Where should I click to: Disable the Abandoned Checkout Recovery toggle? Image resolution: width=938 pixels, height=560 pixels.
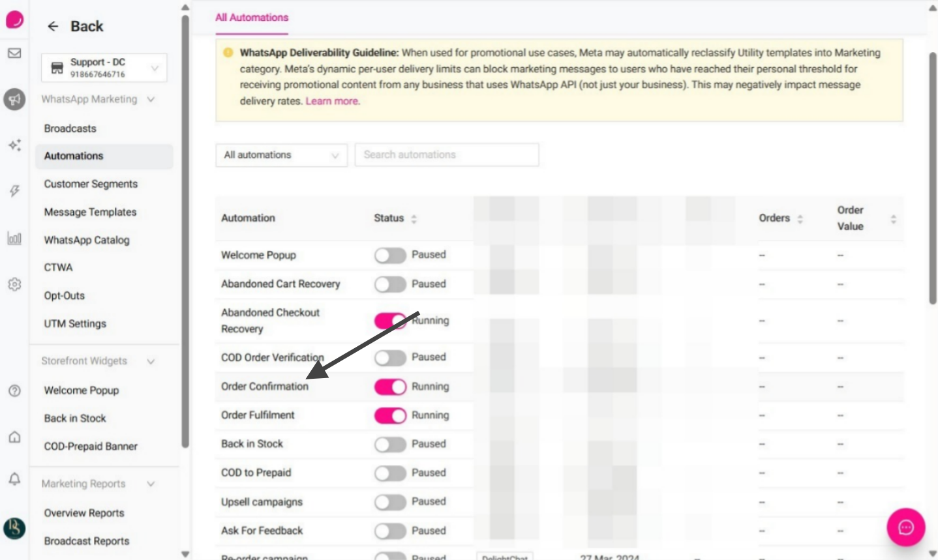pyautogui.click(x=390, y=321)
